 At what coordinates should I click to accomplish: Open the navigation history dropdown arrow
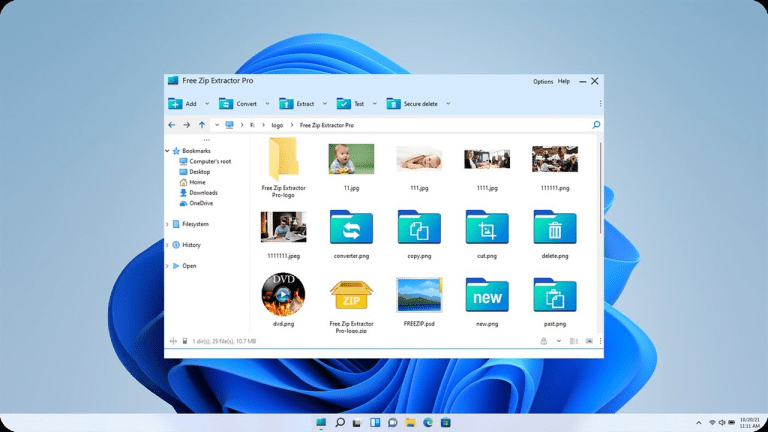coord(216,125)
